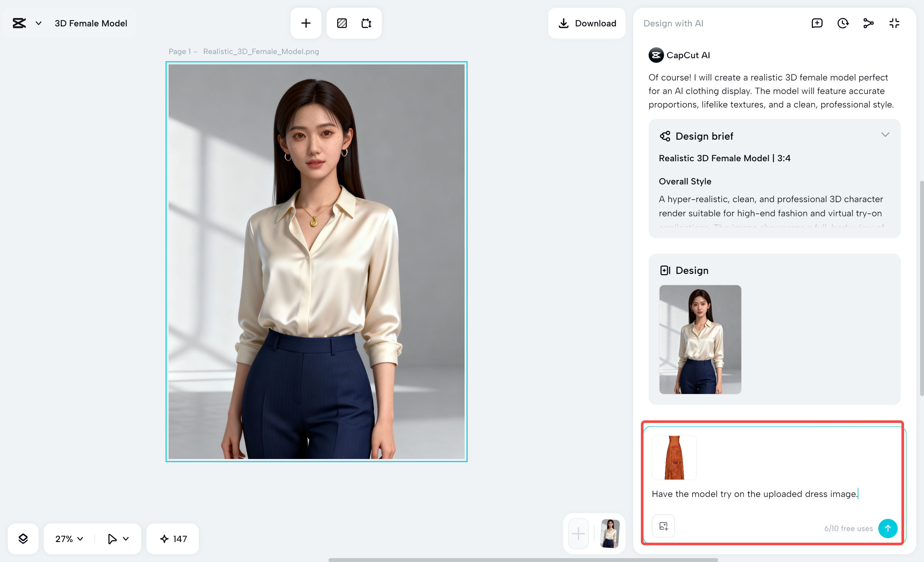Click the share icon in the AI panel
Screen dimensions: 924x562
[868, 23]
